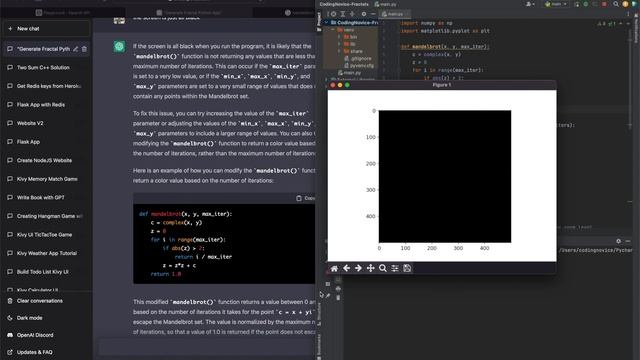The height and width of the screenshot is (360, 640).
Task: Hide the Run panel with minus icon
Action: click(x=628, y=241)
